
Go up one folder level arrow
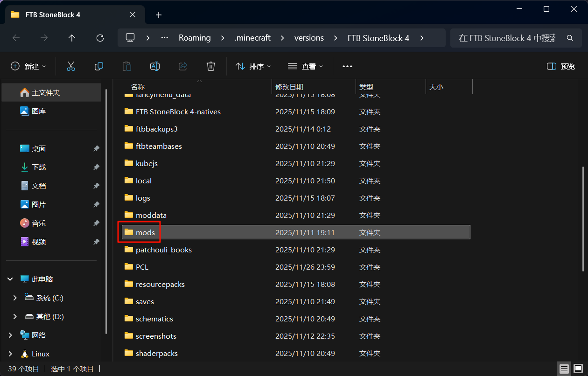[x=72, y=38]
